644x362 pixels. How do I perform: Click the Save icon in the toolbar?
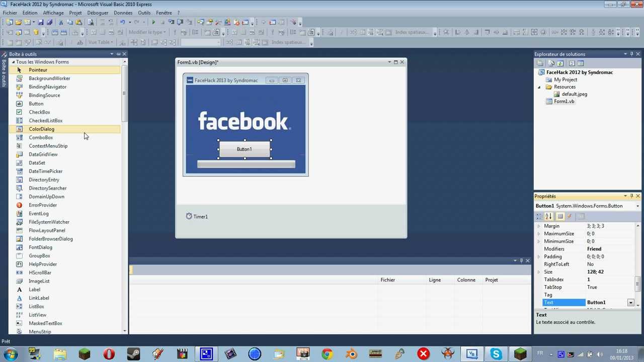pos(41,22)
